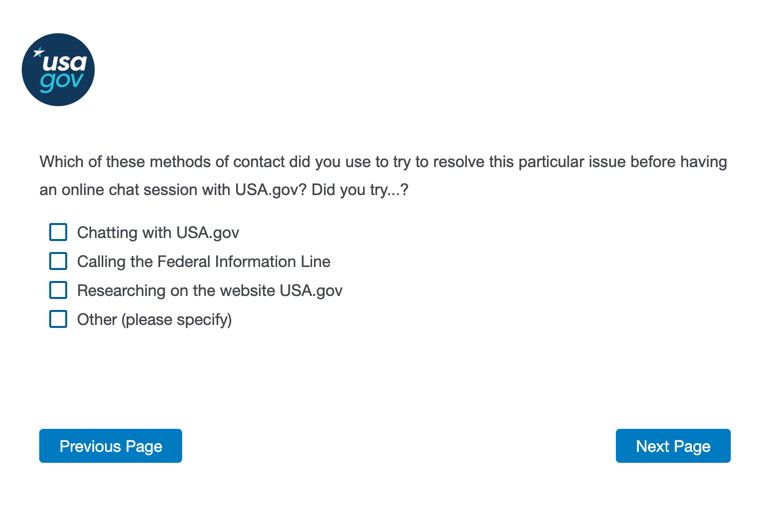
Task: Proceed using the Next Page button
Action: [673, 446]
